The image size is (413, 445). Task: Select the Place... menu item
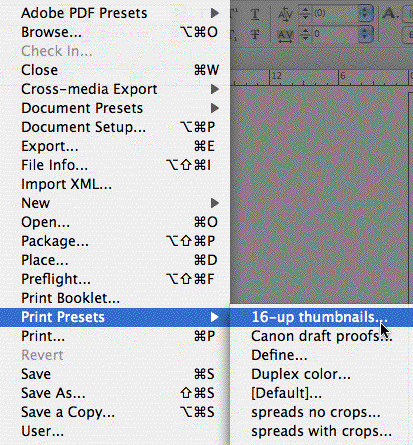[x=115, y=260]
